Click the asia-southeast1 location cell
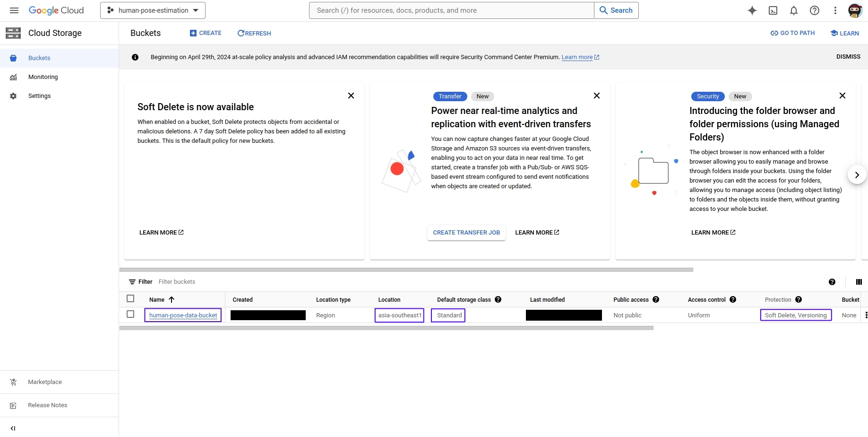 pos(400,315)
